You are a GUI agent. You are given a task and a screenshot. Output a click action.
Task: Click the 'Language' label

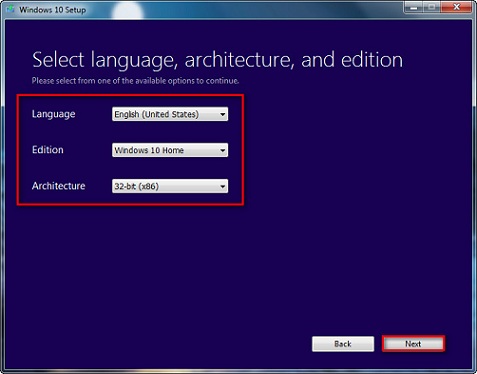point(54,114)
